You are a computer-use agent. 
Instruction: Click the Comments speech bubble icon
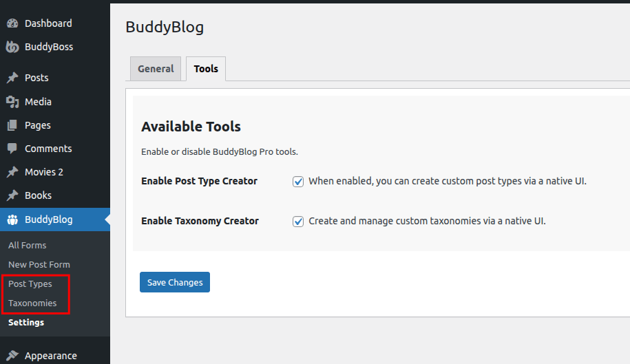12,149
